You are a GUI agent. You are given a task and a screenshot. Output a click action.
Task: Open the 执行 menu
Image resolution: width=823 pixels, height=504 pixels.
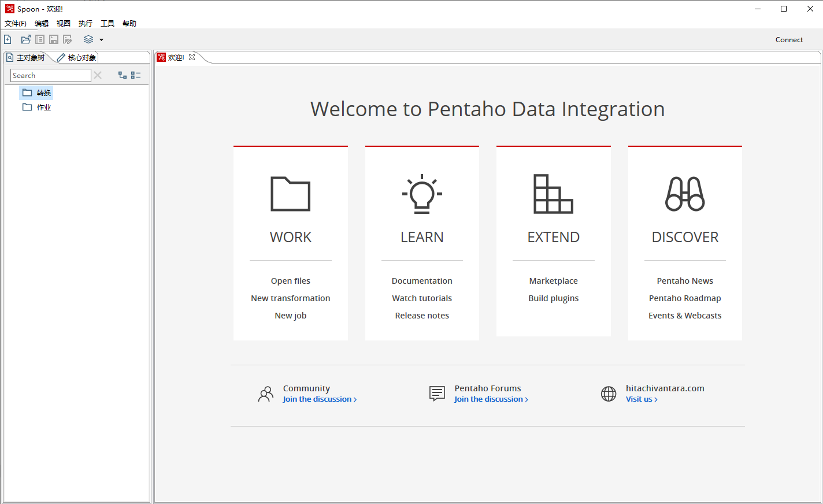tap(86, 24)
